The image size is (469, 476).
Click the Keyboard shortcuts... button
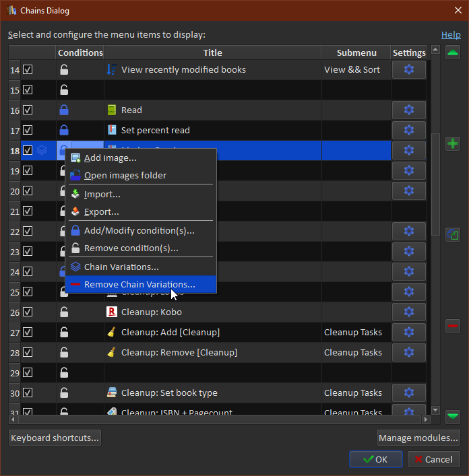55,438
